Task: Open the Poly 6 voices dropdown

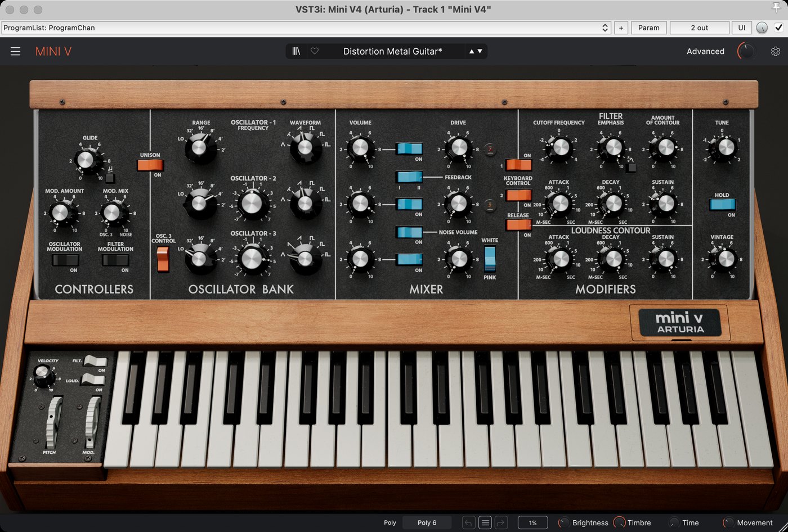Action: click(x=427, y=522)
